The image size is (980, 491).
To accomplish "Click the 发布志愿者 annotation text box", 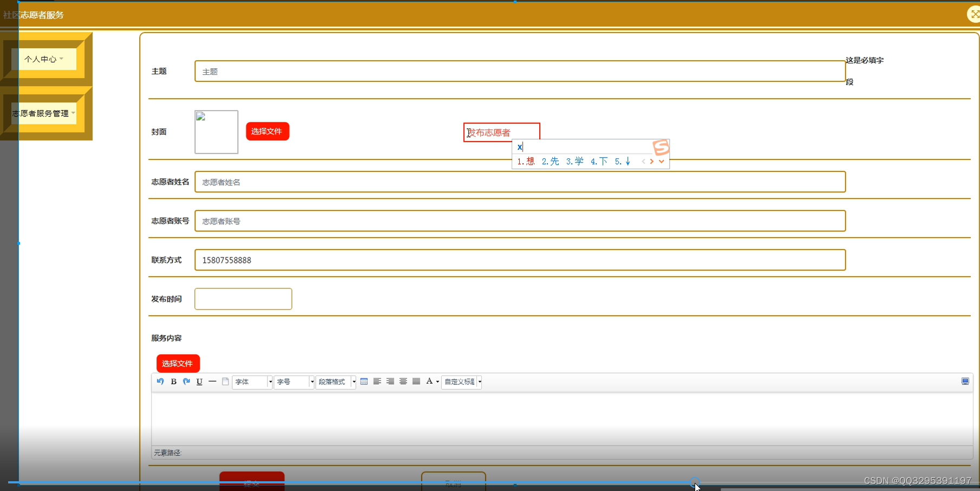I will point(502,132).
